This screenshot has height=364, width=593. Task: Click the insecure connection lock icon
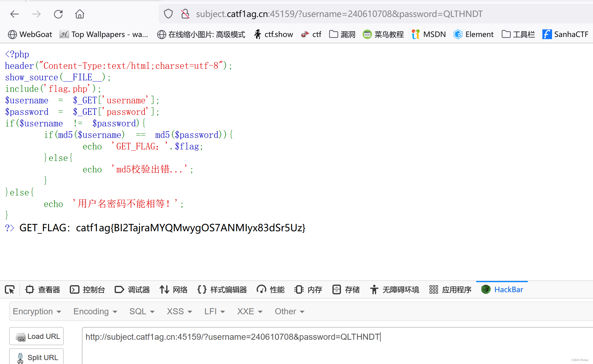185,14
